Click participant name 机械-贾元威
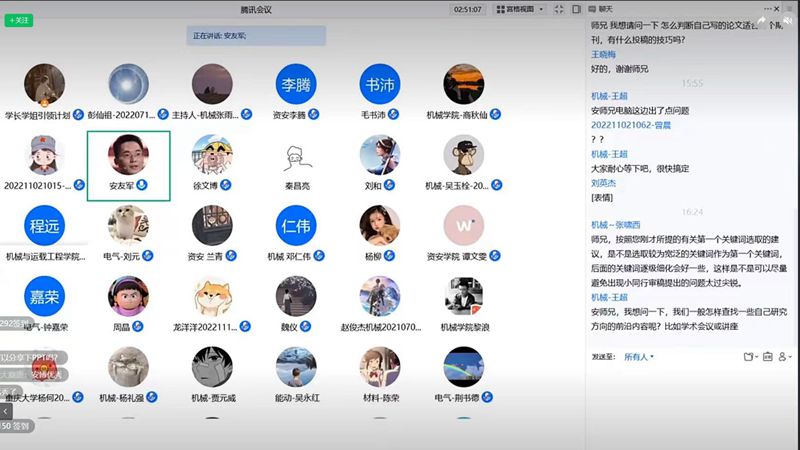This screenshot has height=450, width=800. tap(213, 398)
